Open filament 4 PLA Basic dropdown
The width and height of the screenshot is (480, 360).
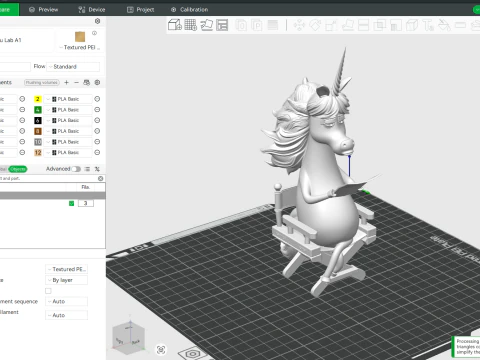68,110
